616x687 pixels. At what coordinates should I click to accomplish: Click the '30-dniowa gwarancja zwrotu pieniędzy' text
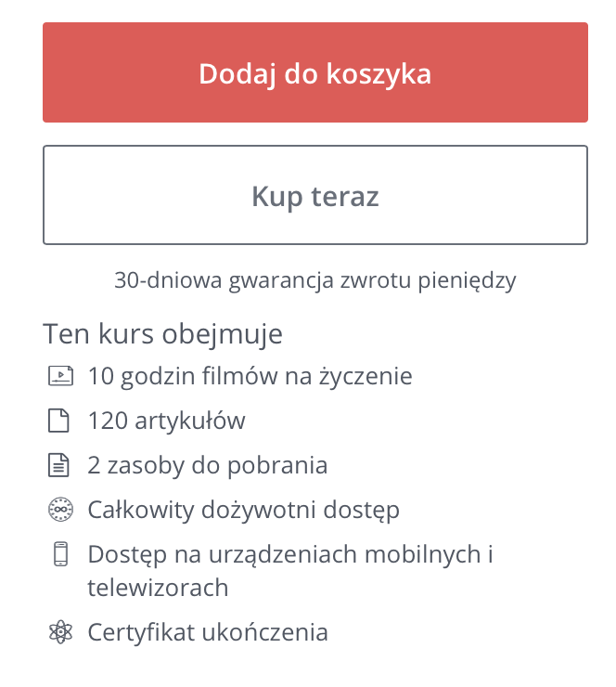[314, 280]
